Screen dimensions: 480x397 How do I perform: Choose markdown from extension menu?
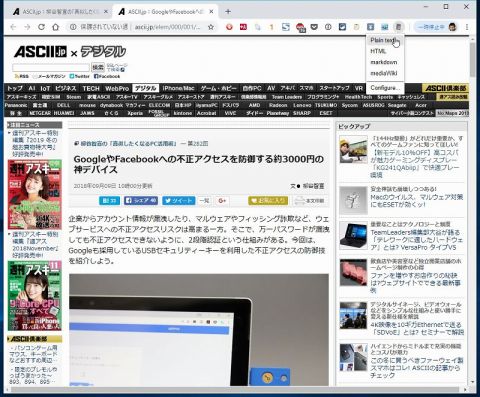(x=385, y=62)
